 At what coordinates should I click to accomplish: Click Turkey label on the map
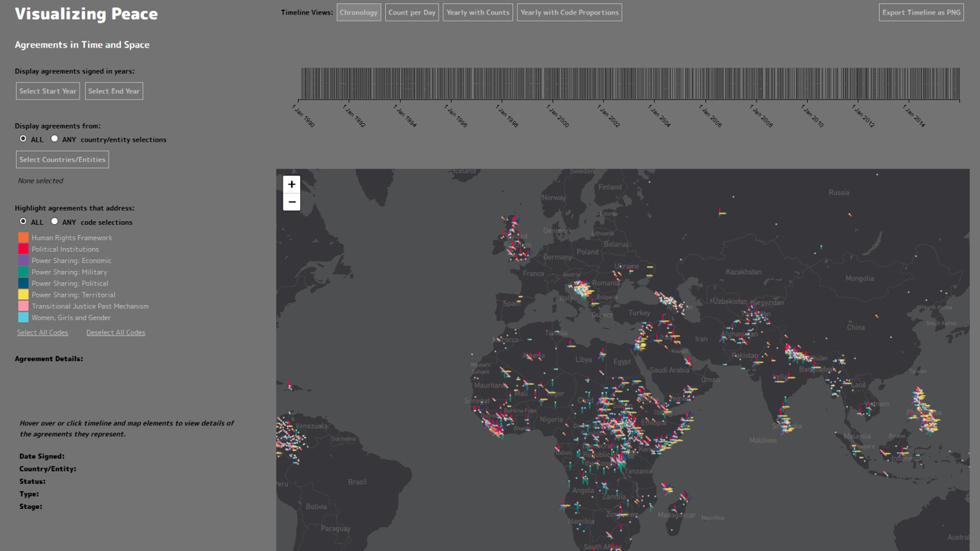tap(639, 313)
